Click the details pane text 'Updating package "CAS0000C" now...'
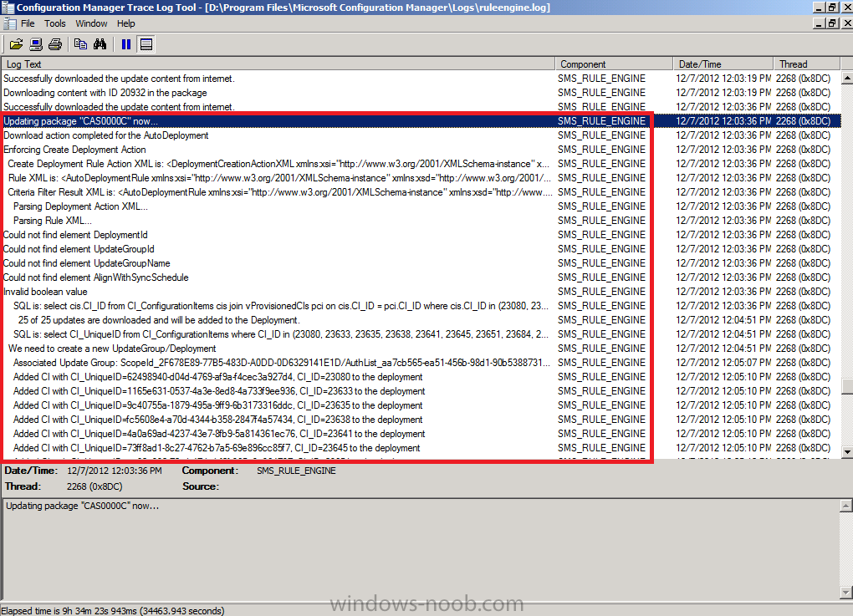 [x=82, y=506]
